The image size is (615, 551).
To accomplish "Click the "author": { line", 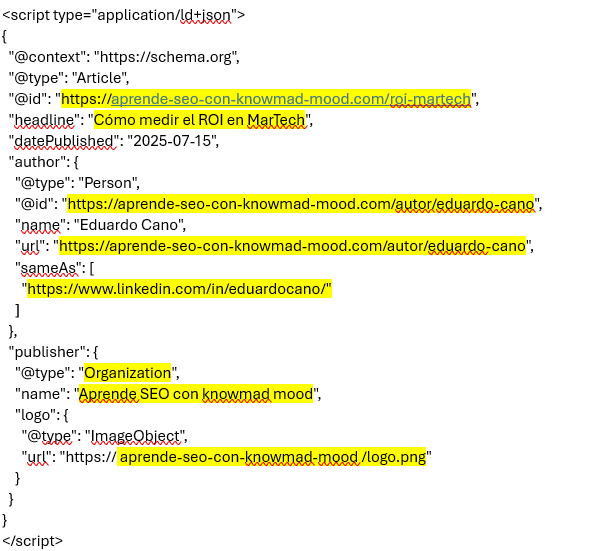I will tap(44, 162).
